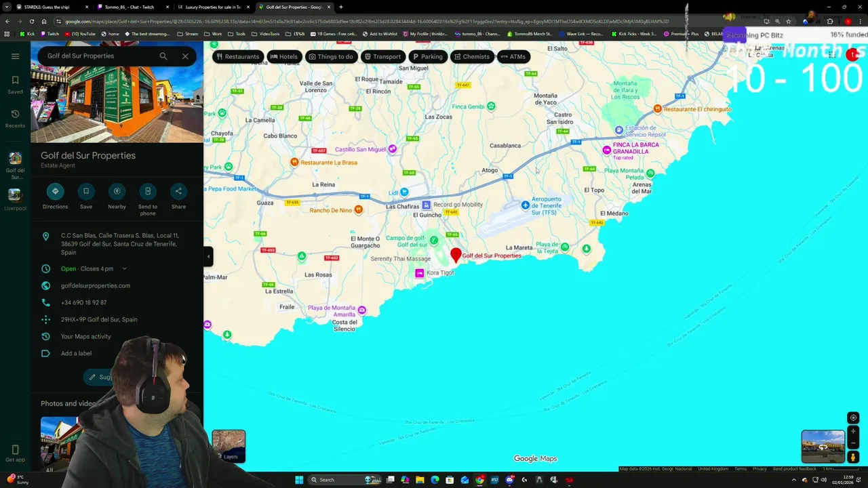Share the Golf del Sur Properties place
Viewport: 868px width, 488px height.
178,191
